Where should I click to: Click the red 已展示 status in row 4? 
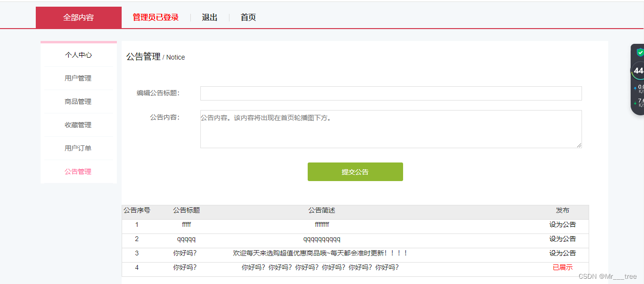pos(562,267)
